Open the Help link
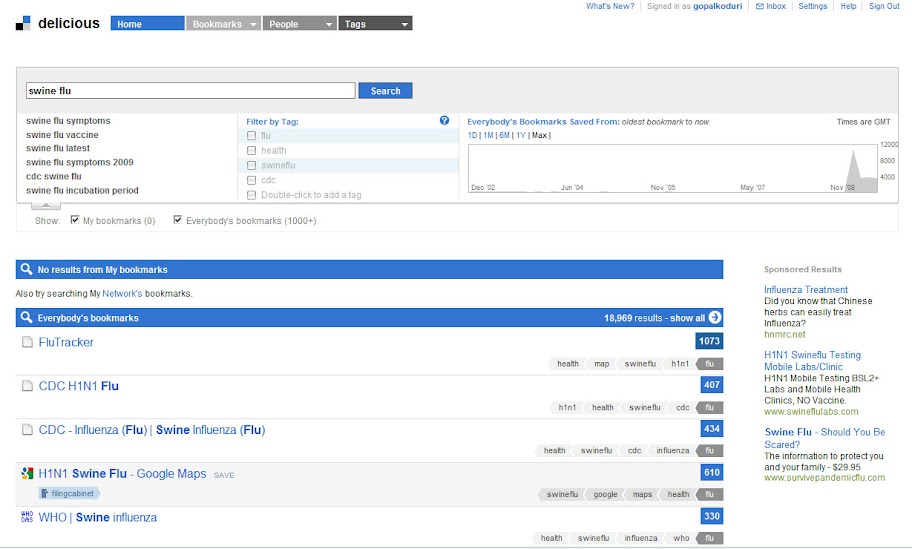 click(x=848, y=6)
